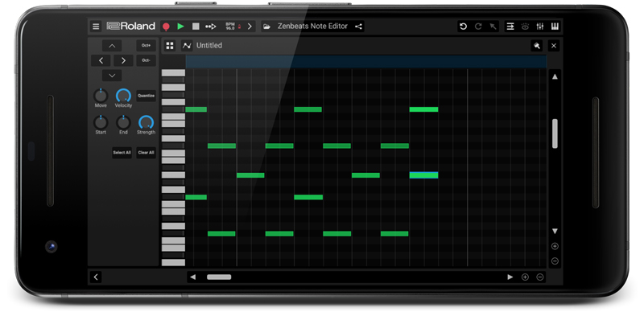This screenshot has width=644, height=312.
Task: Open the folder icon to load a project
Action: tap(267, 27)
